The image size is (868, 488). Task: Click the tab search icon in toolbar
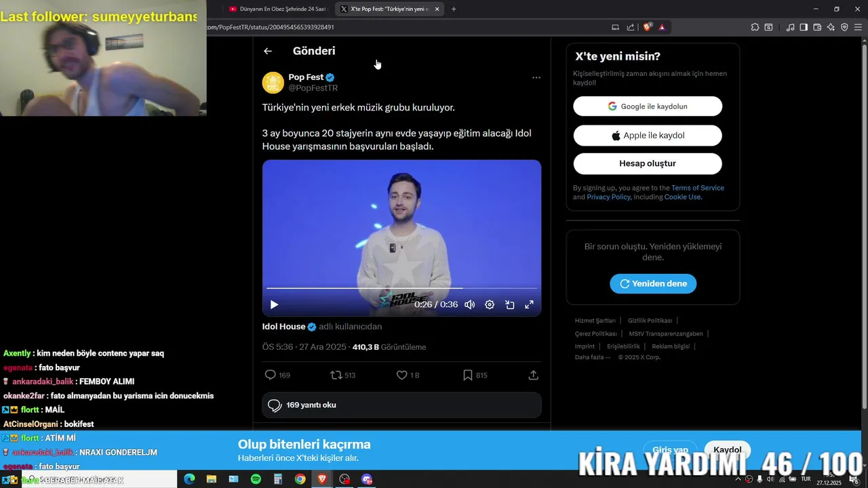coord(769,27)
